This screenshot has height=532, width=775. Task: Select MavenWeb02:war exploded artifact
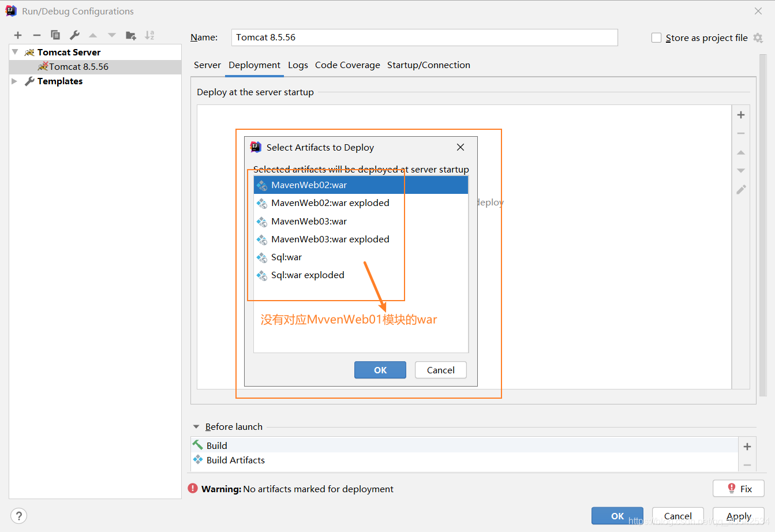pos(361,203)
